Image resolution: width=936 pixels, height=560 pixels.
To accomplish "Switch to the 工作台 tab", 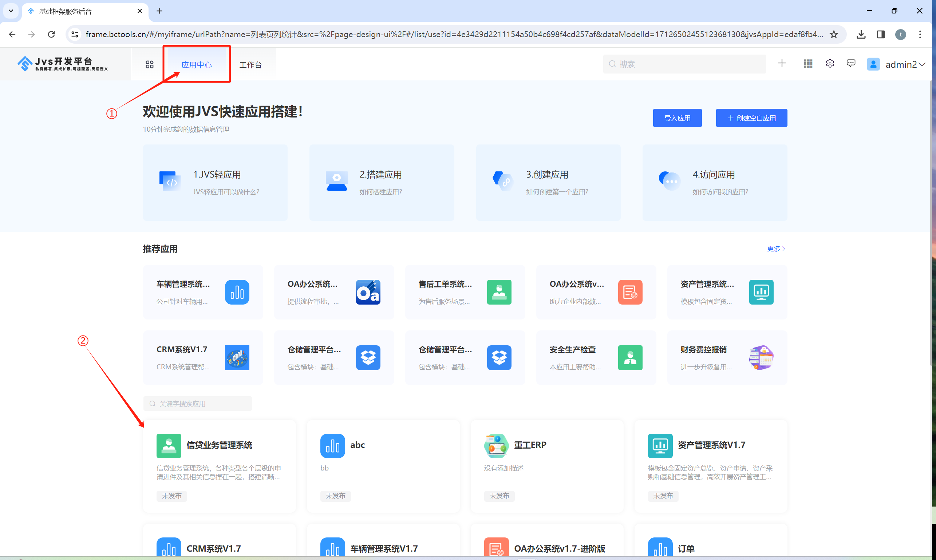I will (251, 65).
